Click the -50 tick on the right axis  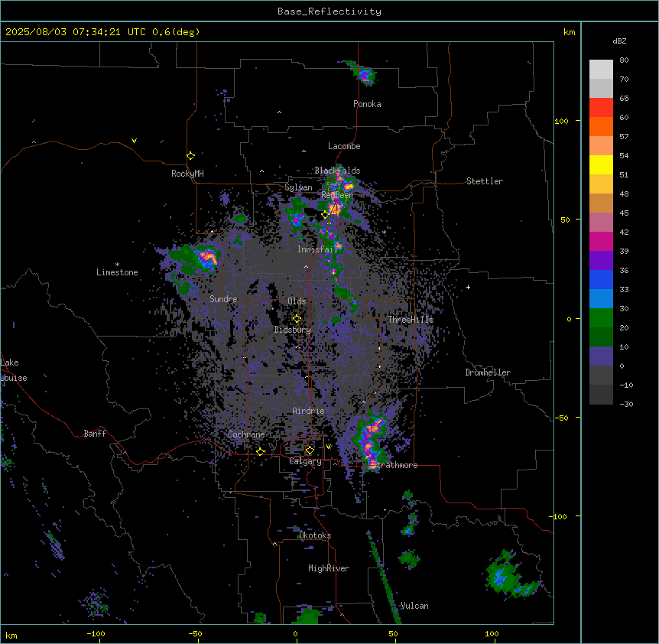coord(561,418)
